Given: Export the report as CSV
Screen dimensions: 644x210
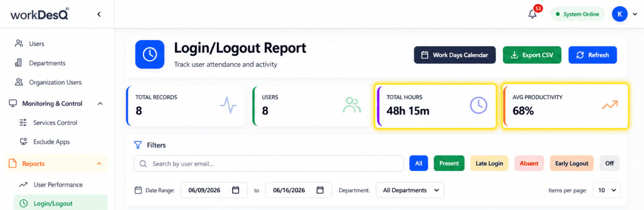Looking at the screenshot, I should (x=532, y=55).
